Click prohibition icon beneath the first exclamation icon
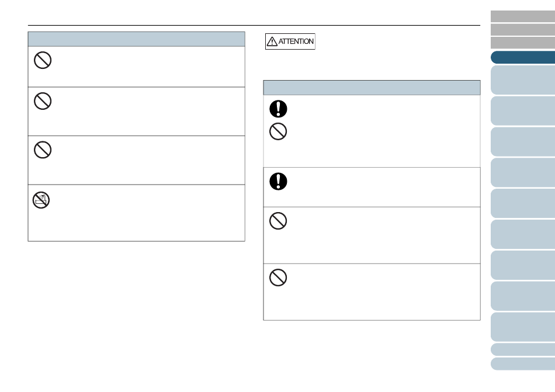This screenshot has height=392, width=555. click(x=278, y=131)
